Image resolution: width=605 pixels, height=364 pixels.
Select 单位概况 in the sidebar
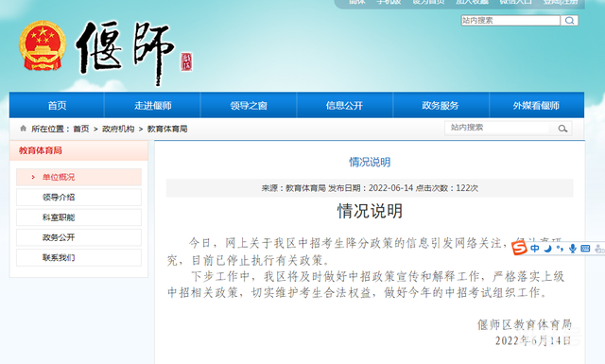(x=78, y=177)
